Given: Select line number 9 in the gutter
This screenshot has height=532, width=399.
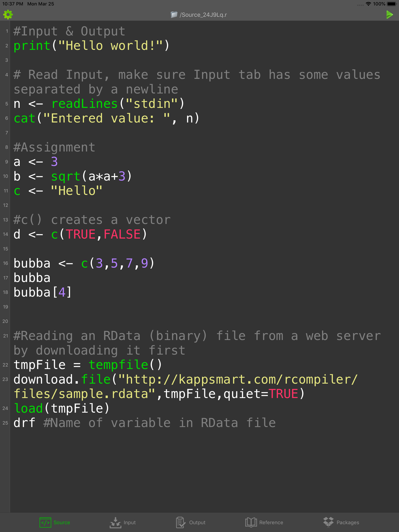Looking at the screenshot, I should pos(6,162).
